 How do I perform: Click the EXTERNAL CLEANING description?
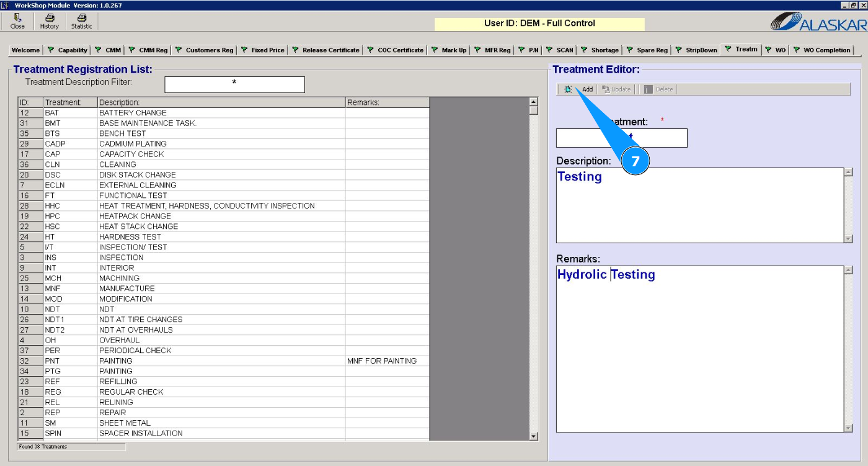221,185
